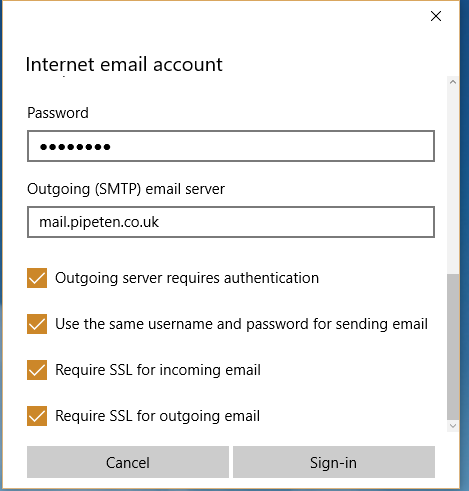Click into the Outgoing SMTP server field
The height and width of the screenshot is (491, 469).
pyautogui.click(x=231, y=222)
